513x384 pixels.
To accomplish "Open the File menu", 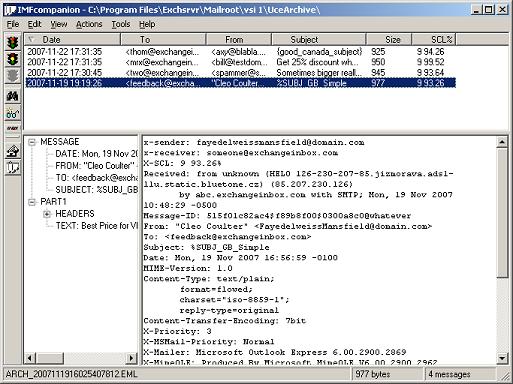I will [13, 24].
